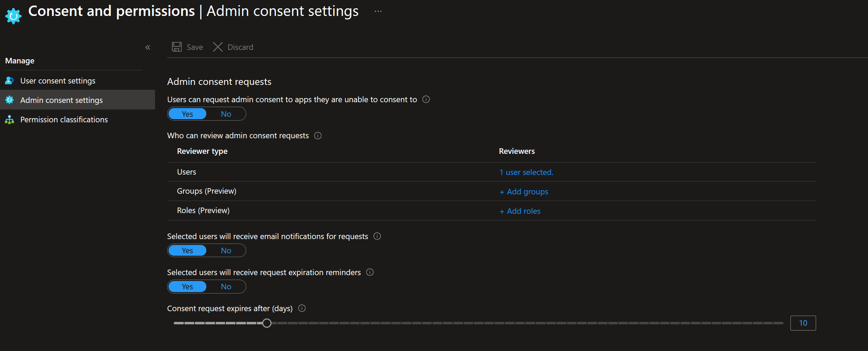Screen dimensions: 868x351
Task: Click the 'Reviewers' column header
Action: click(x=517, y=151)
